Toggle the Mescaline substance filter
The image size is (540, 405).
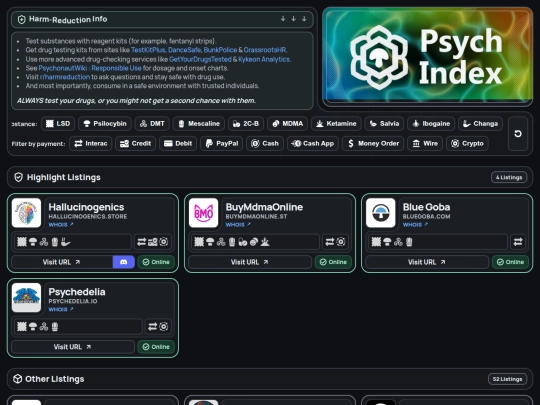click(x=199, y=124)
